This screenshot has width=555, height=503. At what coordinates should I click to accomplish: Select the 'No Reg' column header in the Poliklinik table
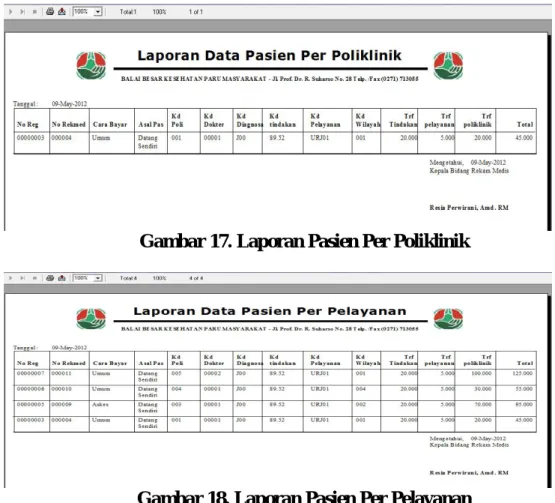[x=28, y=124]
